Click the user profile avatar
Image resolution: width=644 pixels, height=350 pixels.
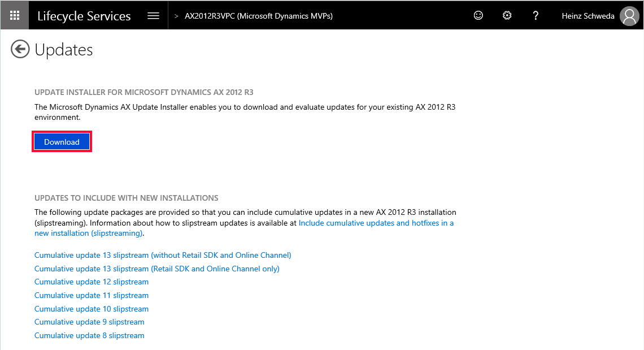click(629, 16)
